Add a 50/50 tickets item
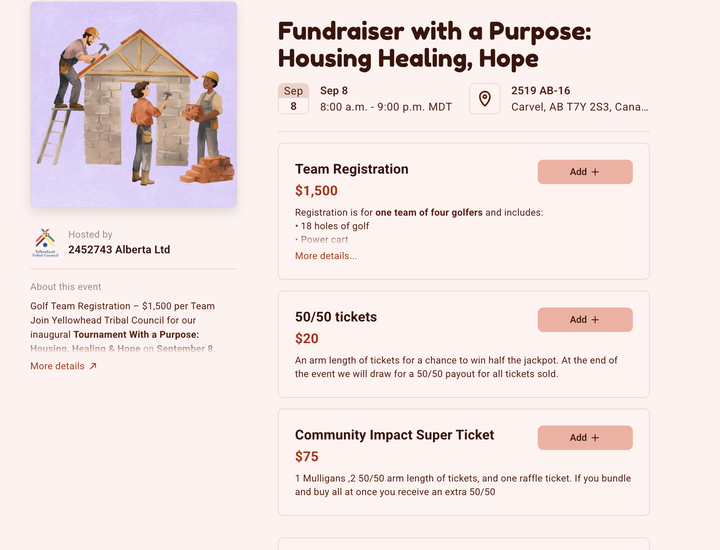Image resolution: width=720 pixels, height=550 pixels. (585, 320)
